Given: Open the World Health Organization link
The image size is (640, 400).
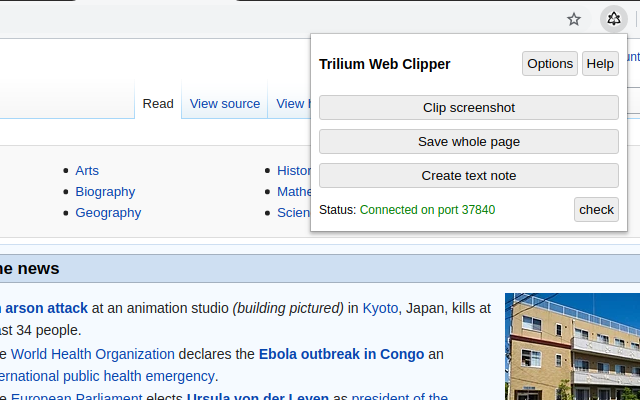Looking at the screenshot, I should click(93, 354).
